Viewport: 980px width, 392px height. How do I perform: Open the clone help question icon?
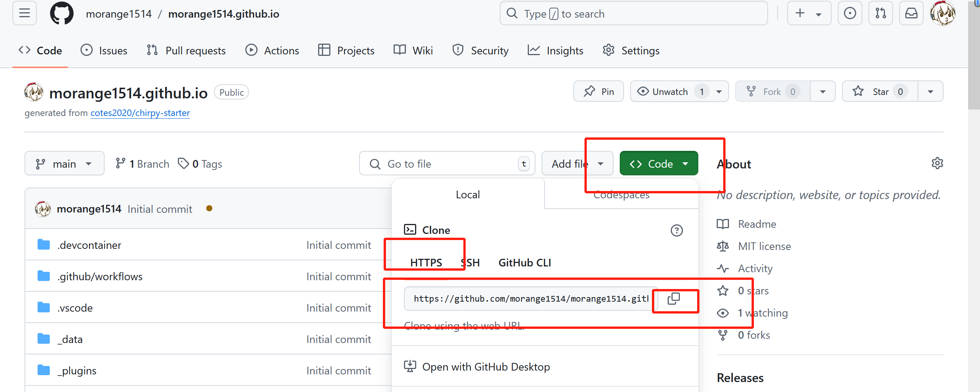tap(676, 230)
